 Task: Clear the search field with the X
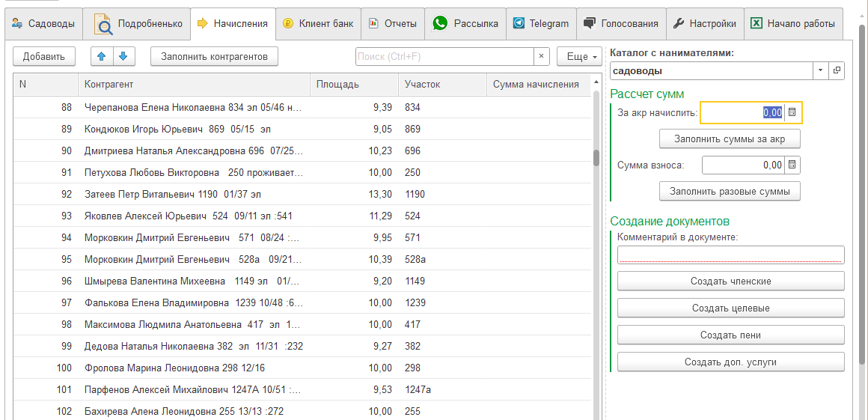(x=542, y=56)
